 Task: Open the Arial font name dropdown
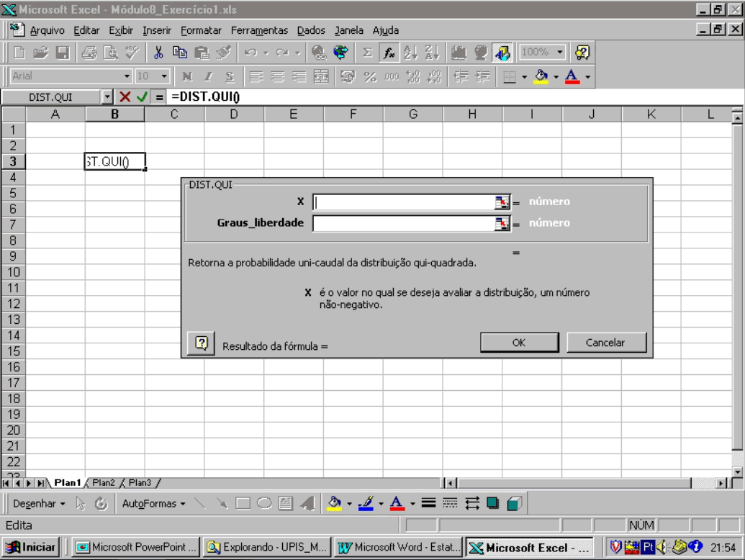(127, 76)
